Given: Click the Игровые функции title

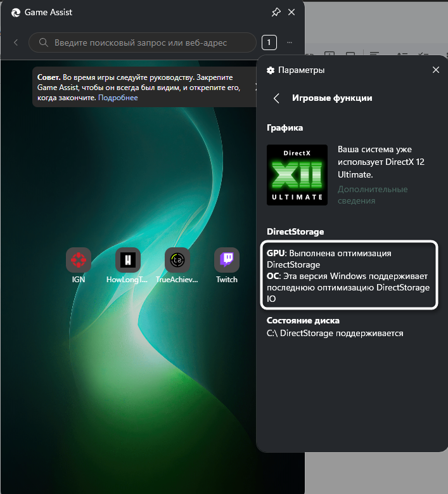Looking at the screenshot, I should click(x=332, y=98).
